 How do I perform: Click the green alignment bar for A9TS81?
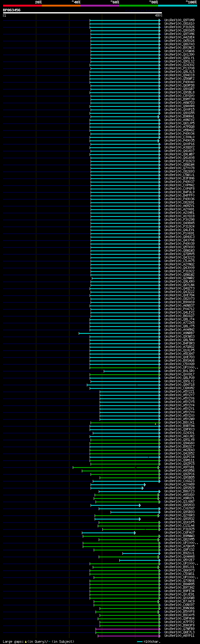[117, 467]
